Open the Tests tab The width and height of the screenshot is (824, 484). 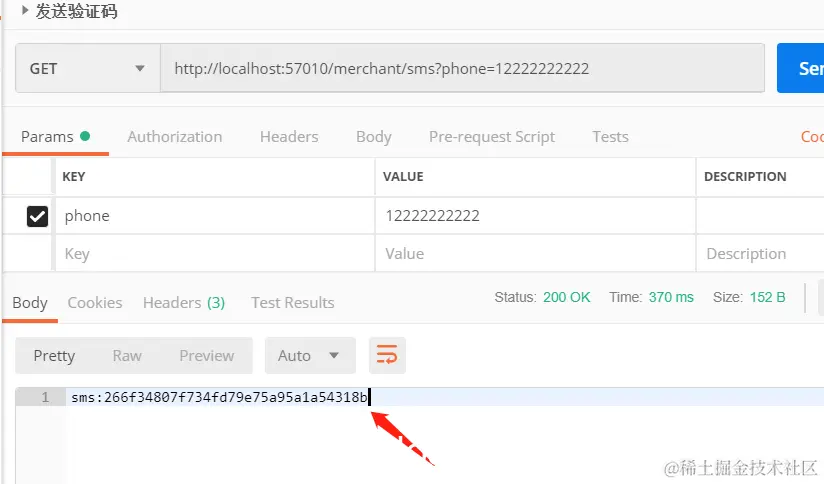610,137
